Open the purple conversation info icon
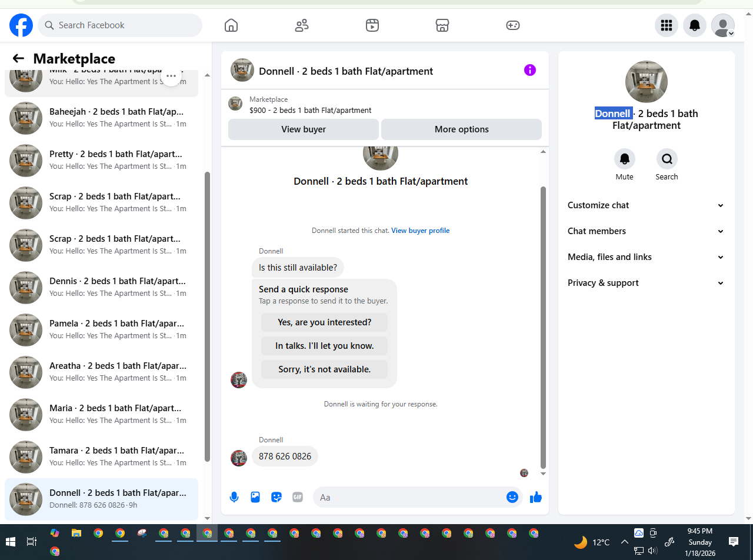753x560 pixels. click(x=530, y=71)
